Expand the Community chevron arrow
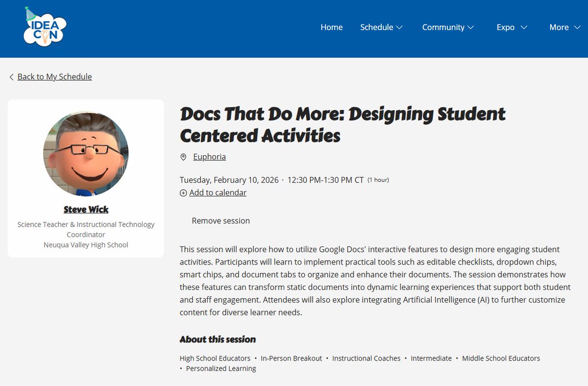The height and width of the screenshot is (386, 588). [470, 27]
